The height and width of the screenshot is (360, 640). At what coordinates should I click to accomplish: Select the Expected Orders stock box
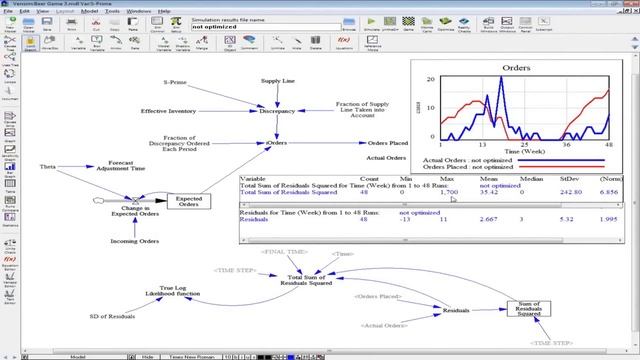[x=189, y=201]
